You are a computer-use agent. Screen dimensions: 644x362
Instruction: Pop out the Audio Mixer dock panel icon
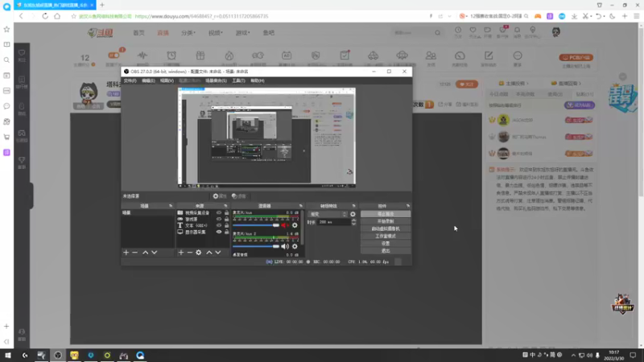300,206
